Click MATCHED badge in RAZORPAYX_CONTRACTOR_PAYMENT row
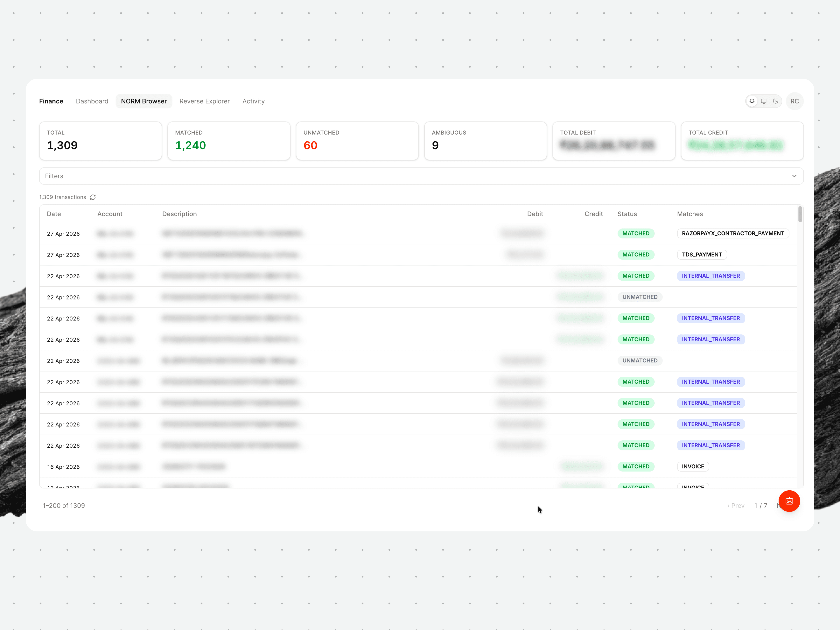The image size is (840, 630). tap(636, 234)
